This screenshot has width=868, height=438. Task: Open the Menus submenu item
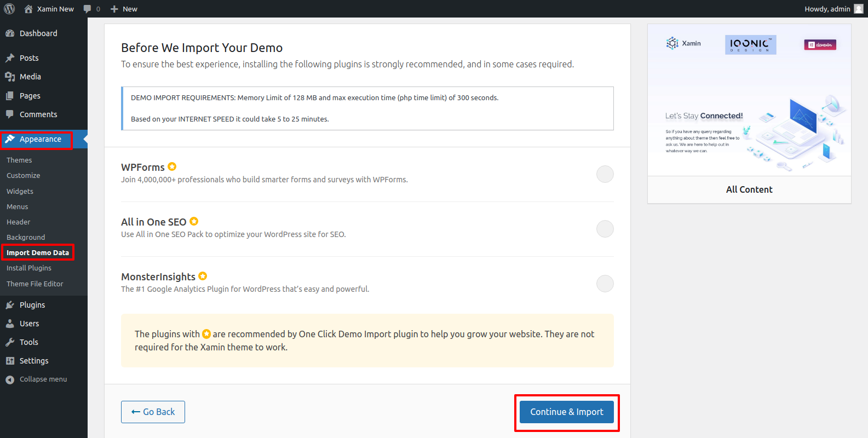pos(17,206)
